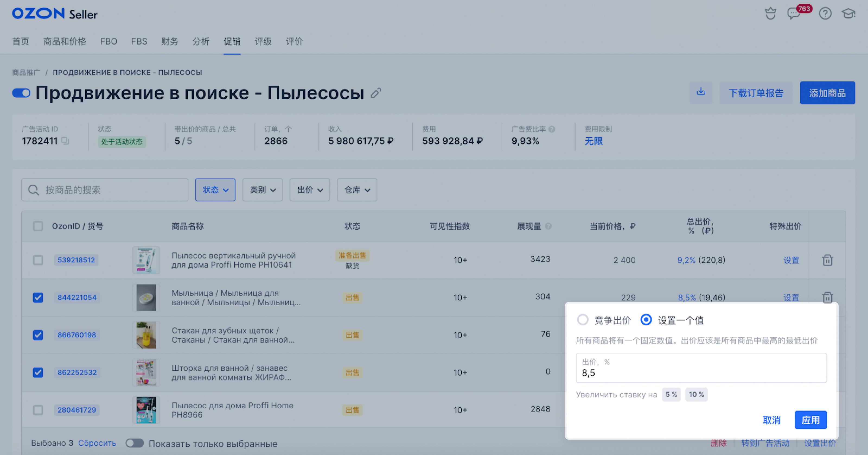Click the 商品推广 breadcrumb link
The height and width of the screenshot is (455, 868).
click(x=26, y=72)
